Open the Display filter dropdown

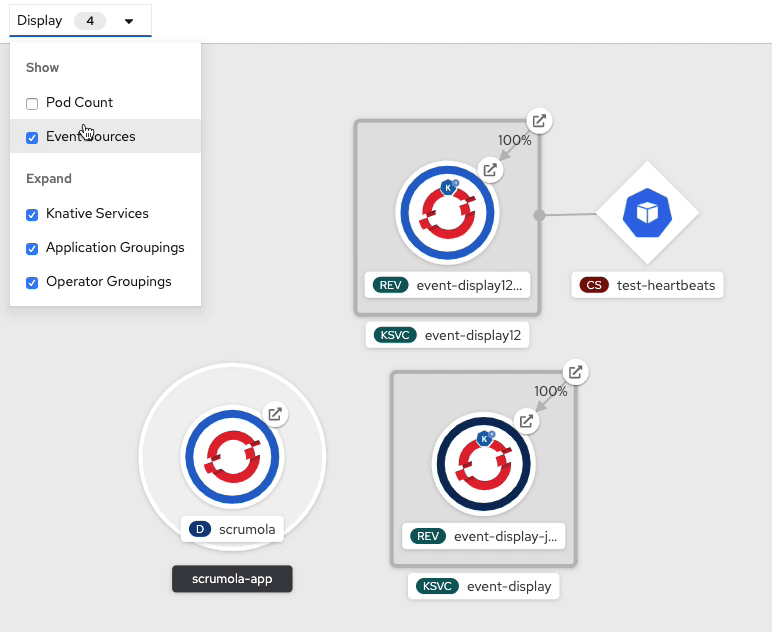click(80, 21)
